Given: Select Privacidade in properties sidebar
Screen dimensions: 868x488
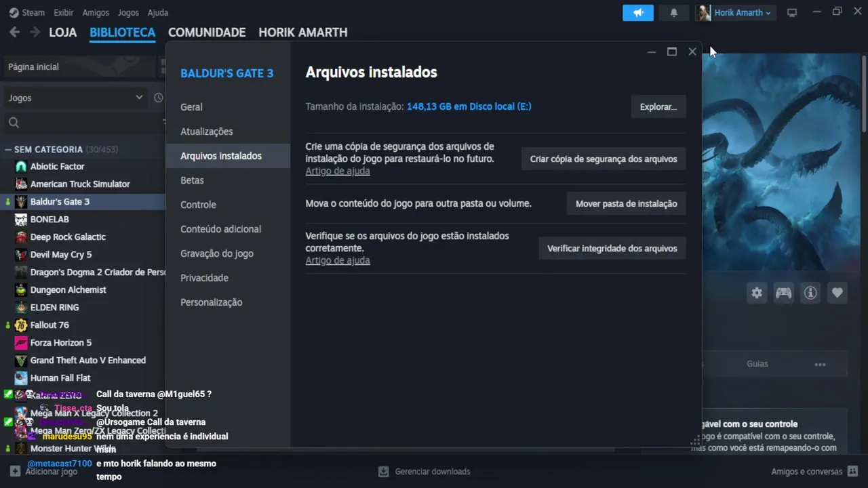Looking at the screenshot, I should pyautogui.click(x=228, y=278).
